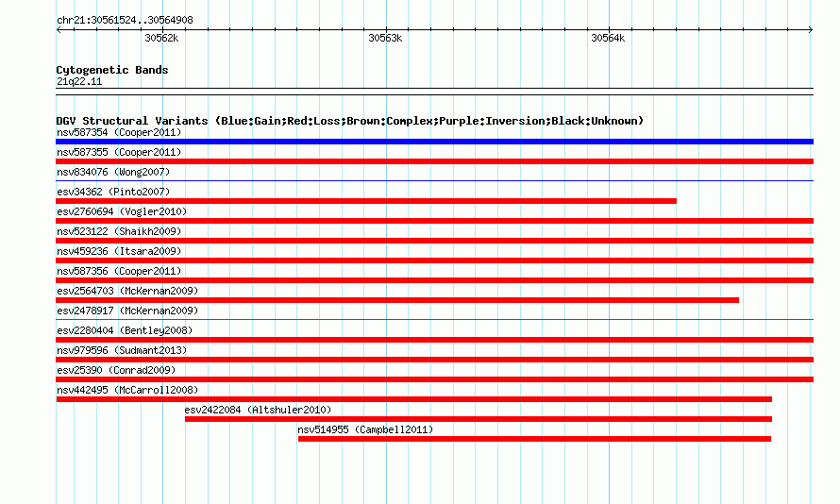This screenshot has width=840, height=504.
Task: Click the nsv459236 red bar
Action: point(434,260)
